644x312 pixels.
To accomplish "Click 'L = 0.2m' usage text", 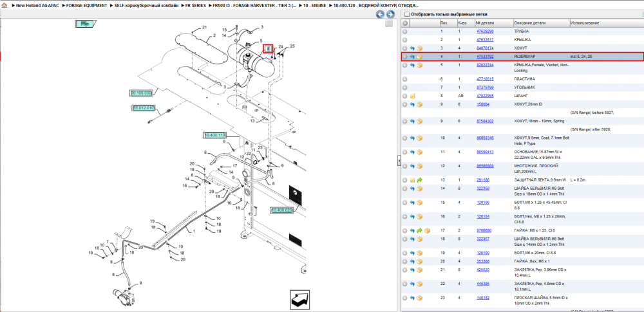I will (x=579, y=180).
